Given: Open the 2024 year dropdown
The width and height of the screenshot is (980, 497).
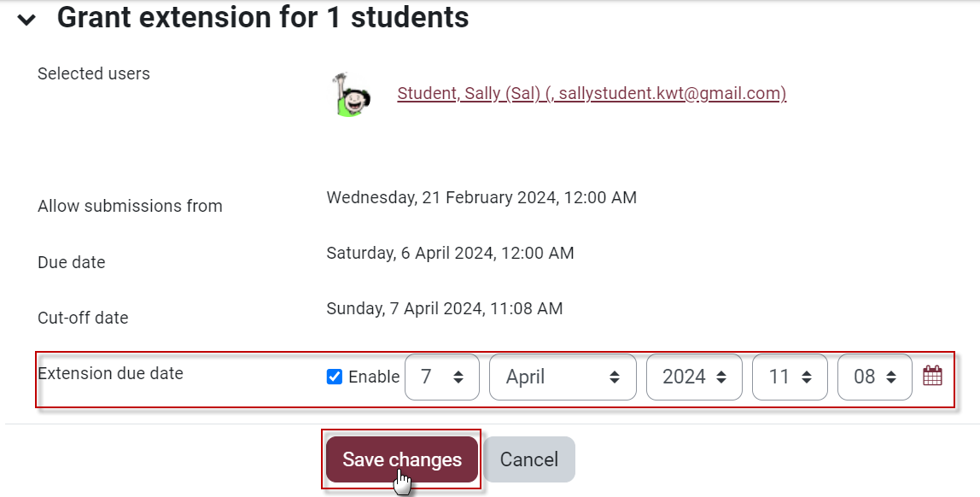Looking at the screenshot, I should [694, 377].
